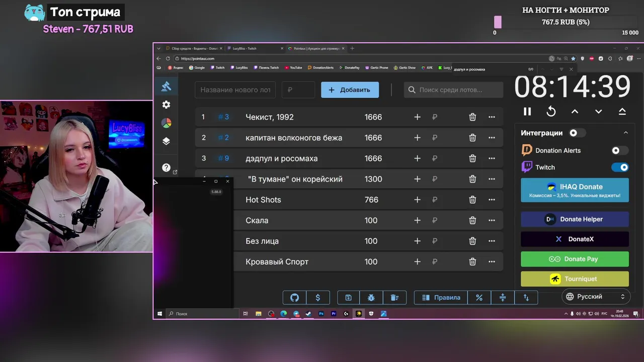The image size is (644, 362).
Task: Pause the auction timer
Action: pyautogui.click(x=527, y=112)
